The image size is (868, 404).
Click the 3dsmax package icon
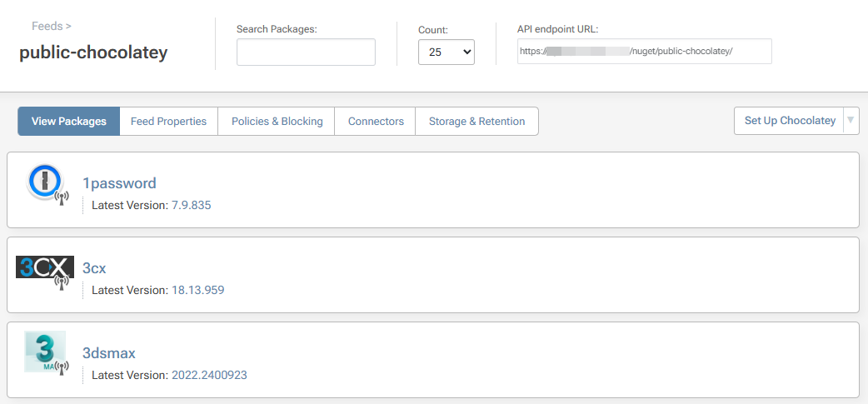[45, 352]
